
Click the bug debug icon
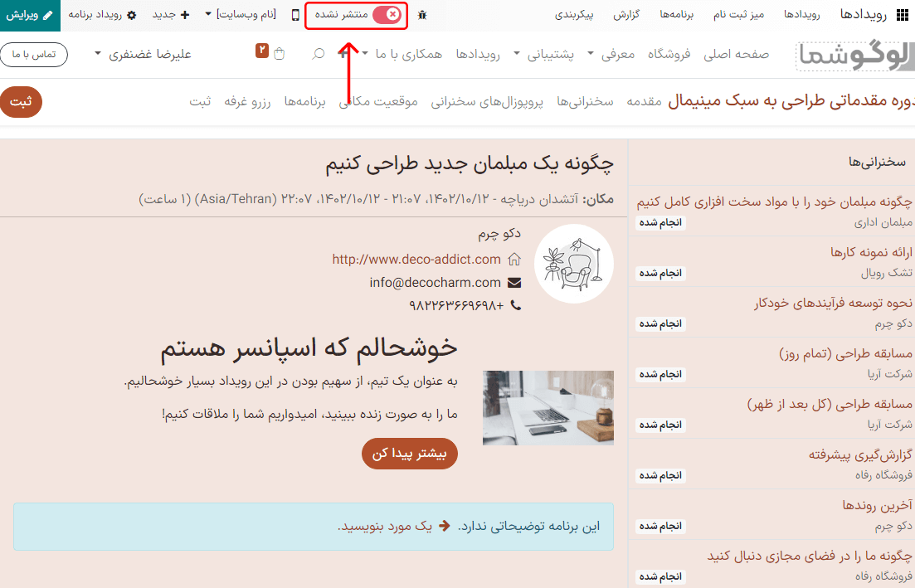click(423, 15)
